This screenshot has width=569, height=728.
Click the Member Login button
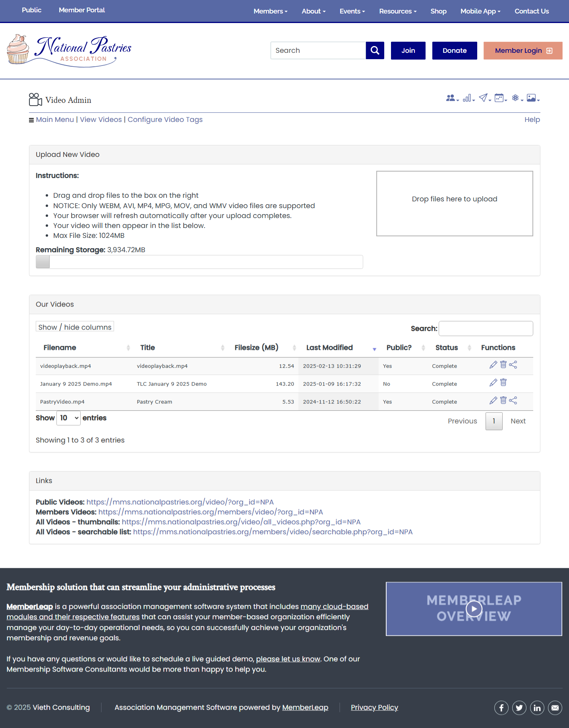523,50
